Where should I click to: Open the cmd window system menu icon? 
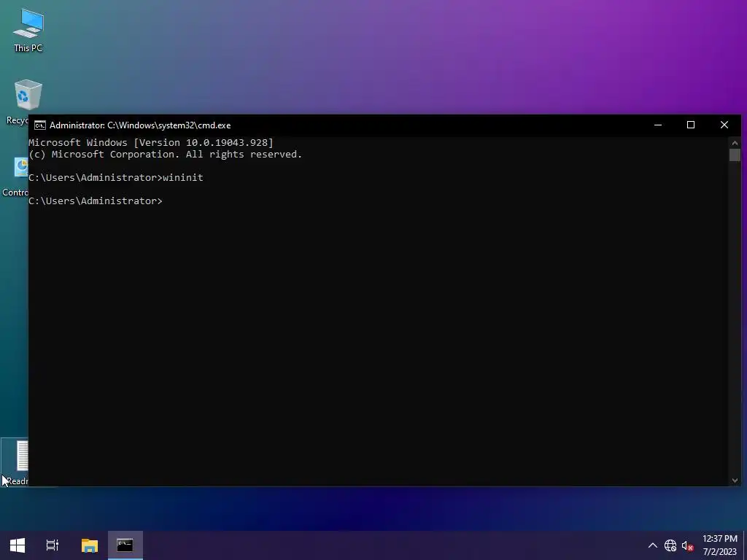tap(40, 125)
